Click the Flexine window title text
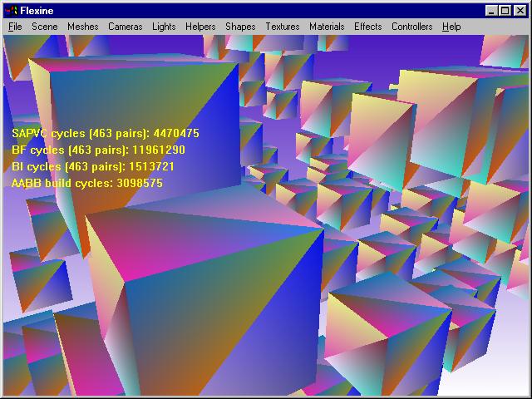Image resolution: width=532 pixels, height=399 pixels. pos(37,11)
